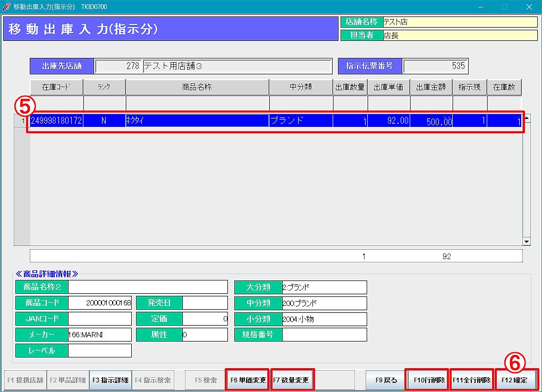The width and height of the screenshot is (542, 392).
Task: Click the 商品コード input field
Action: [x=100, y=303]
